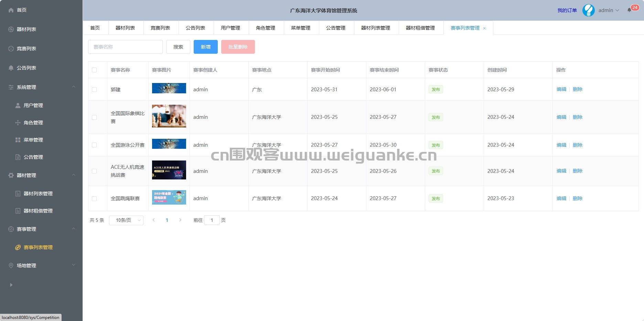The height and width of the screenshot is (321, 644).
Task: Open the ACE无人机 competition thumbnail
Action: tap(169, 170)
